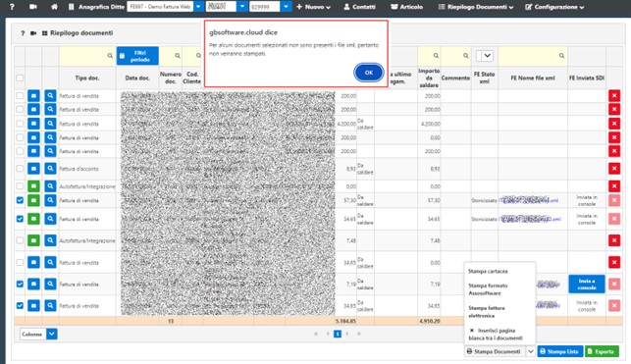Check the box for the 4.200,00 invoice row

pyautogui.click(x=20, y=124)
